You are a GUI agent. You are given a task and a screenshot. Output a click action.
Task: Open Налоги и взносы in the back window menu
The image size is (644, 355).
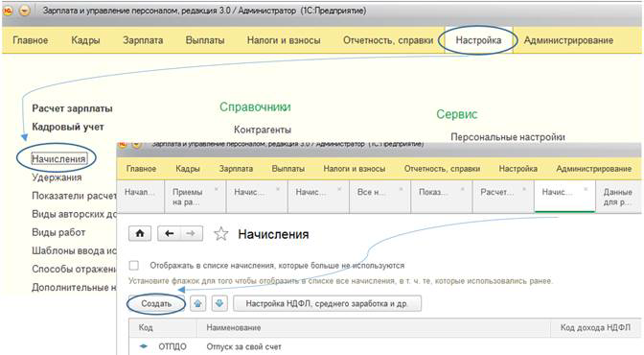pyautogui.click(x=284, y=40)
